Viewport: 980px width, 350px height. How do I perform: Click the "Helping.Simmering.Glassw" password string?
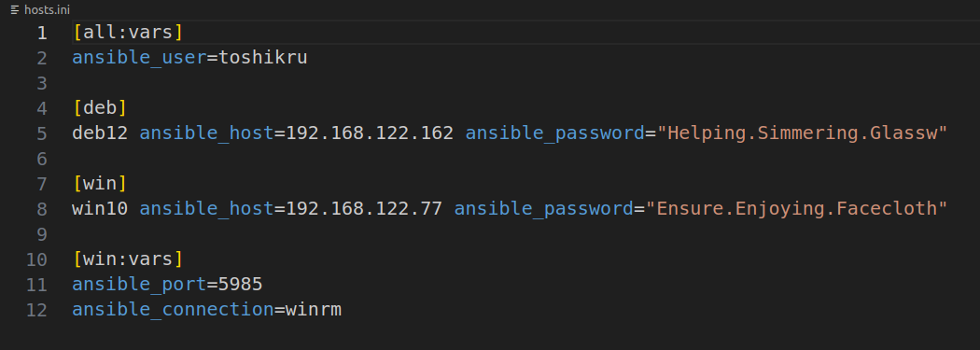point(802,133)
